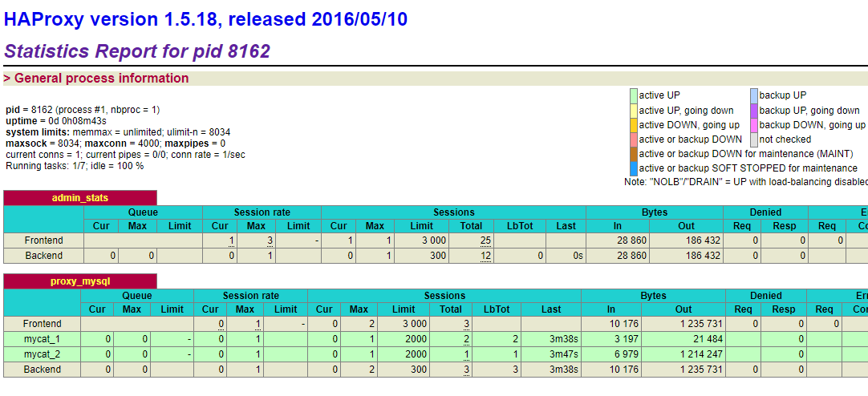The image size is (868, 396).
Task: Click the MAINT maintenance brown legend swatch
Action: tap(634, 154)
